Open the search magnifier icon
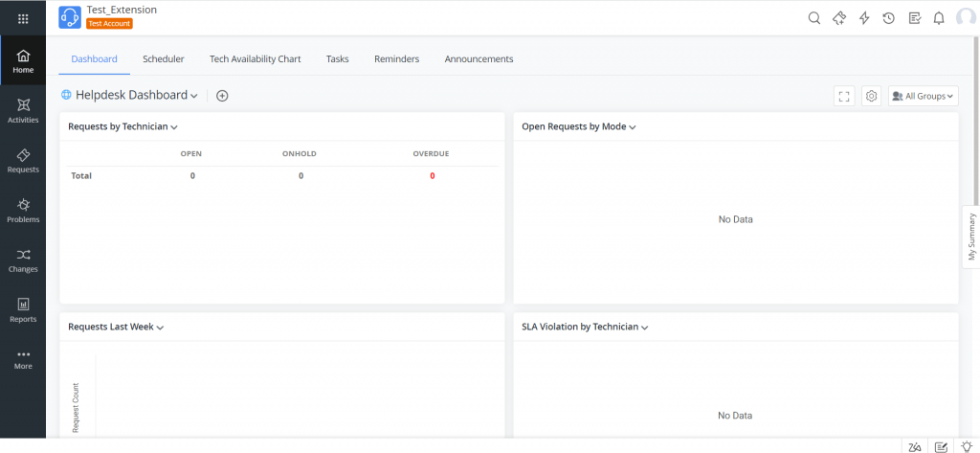 [x=813, y=18]
